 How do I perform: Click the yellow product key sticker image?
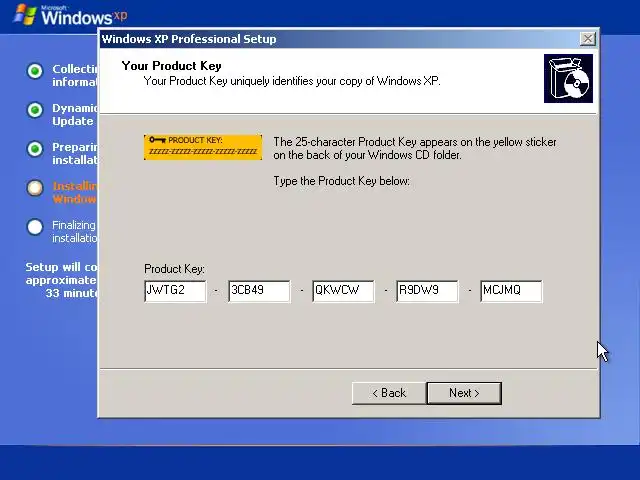click(x=203, y=147)
